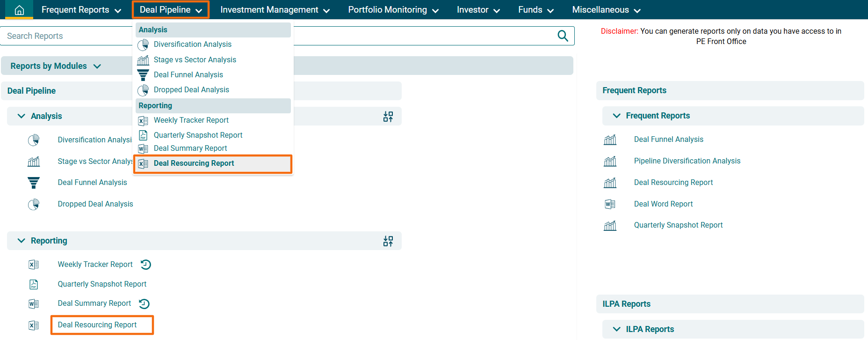Collapse the Reporting section chevron

pos(22,241)
